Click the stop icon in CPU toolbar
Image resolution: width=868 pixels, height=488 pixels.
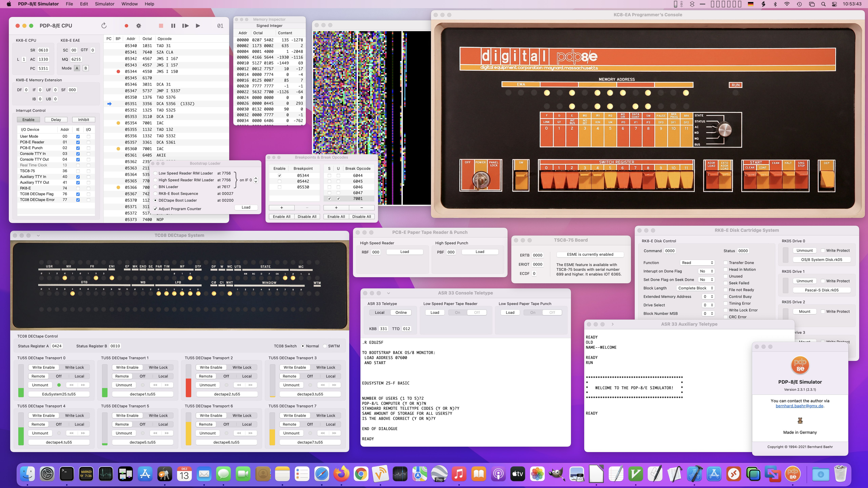161,26
